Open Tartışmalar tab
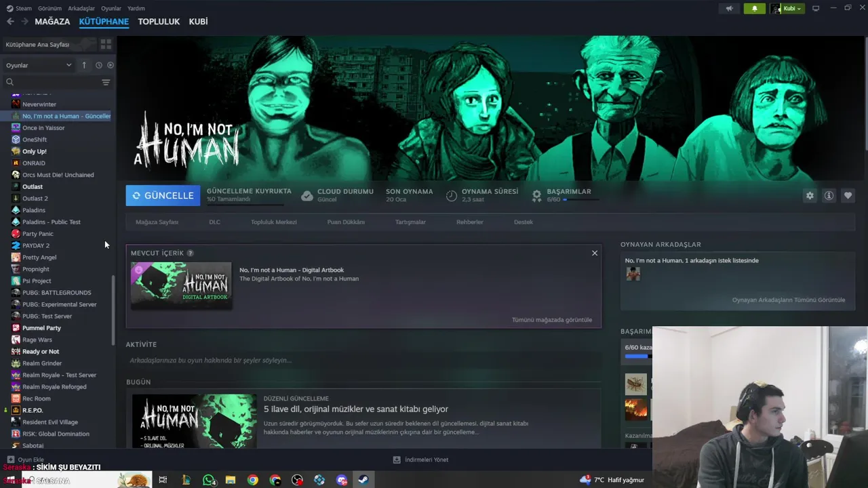The height and width of the screenshot is (488, 868). [x=410, y=222]
